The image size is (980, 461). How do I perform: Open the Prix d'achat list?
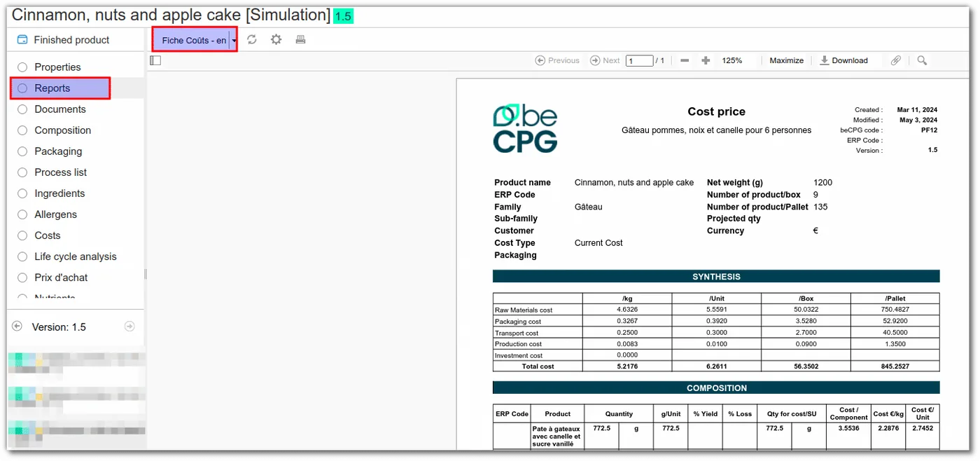pos(61,277)
